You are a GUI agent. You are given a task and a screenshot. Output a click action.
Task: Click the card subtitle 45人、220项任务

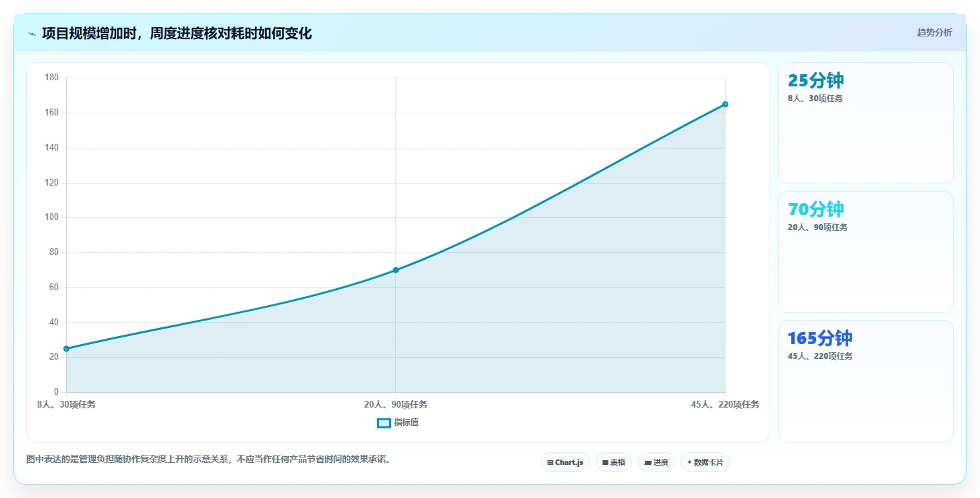click(820, 356)
